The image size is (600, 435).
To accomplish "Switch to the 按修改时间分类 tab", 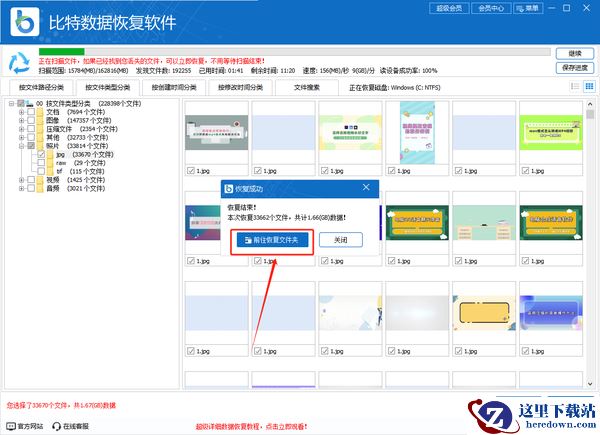I will tap(240, 88).
